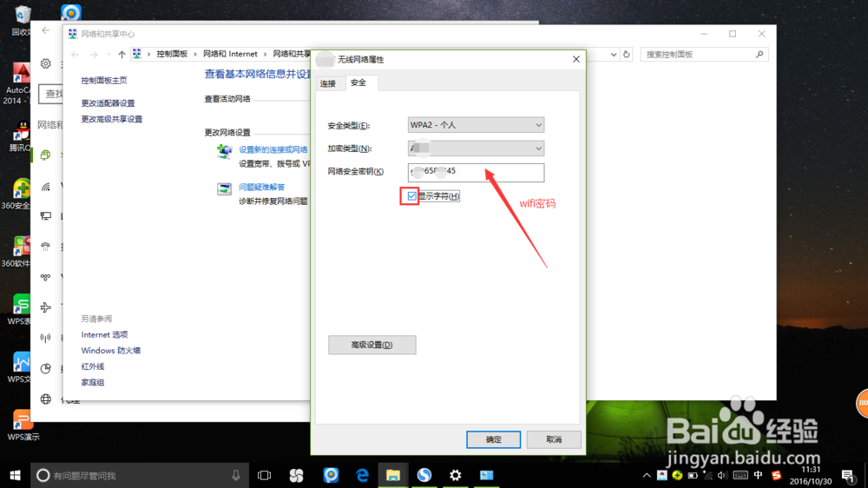This screenshot has height=488, width=868.
Task: Click 设置新的连接或网络 link
Action: click(273, 149)
